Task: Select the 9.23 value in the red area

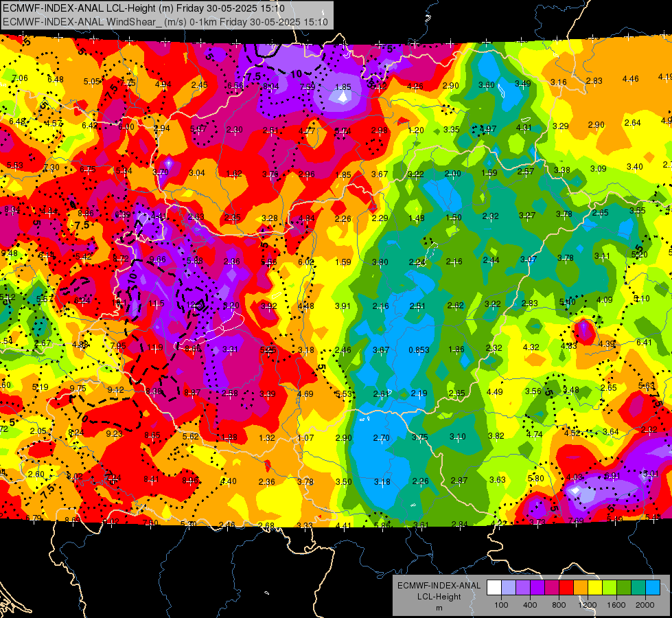Action: click(115, 433)
